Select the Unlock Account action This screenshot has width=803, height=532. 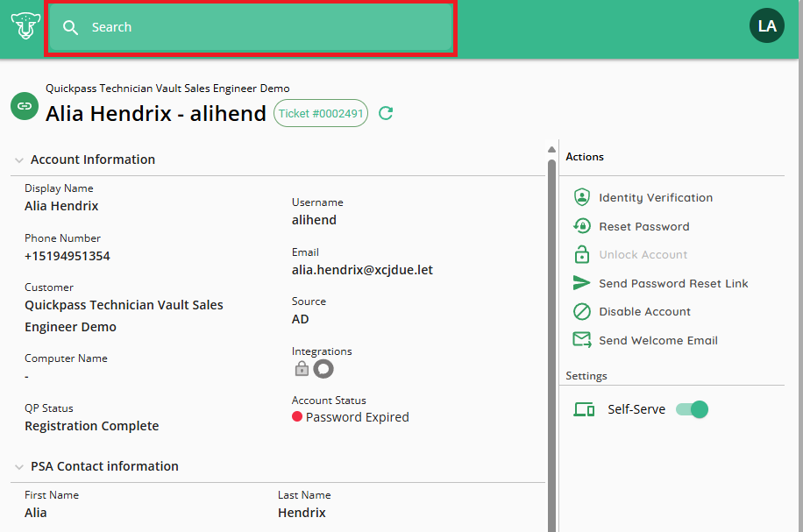click(630, 254)
